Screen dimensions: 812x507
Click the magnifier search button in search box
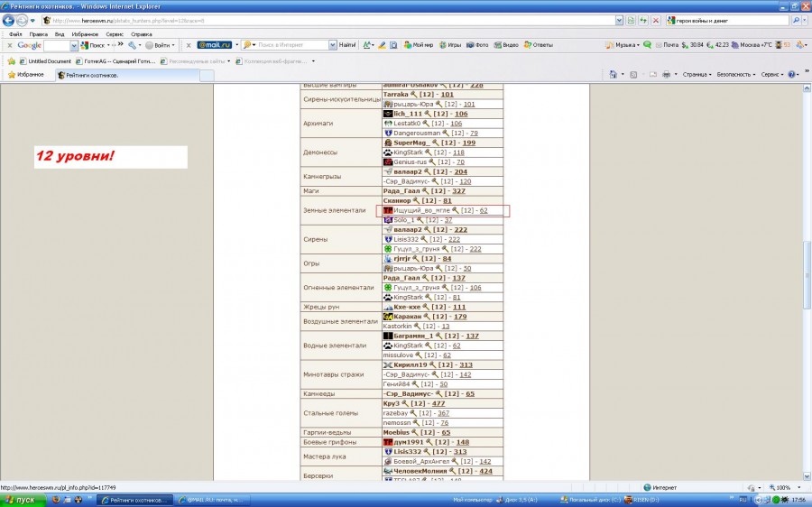[796, 20]
